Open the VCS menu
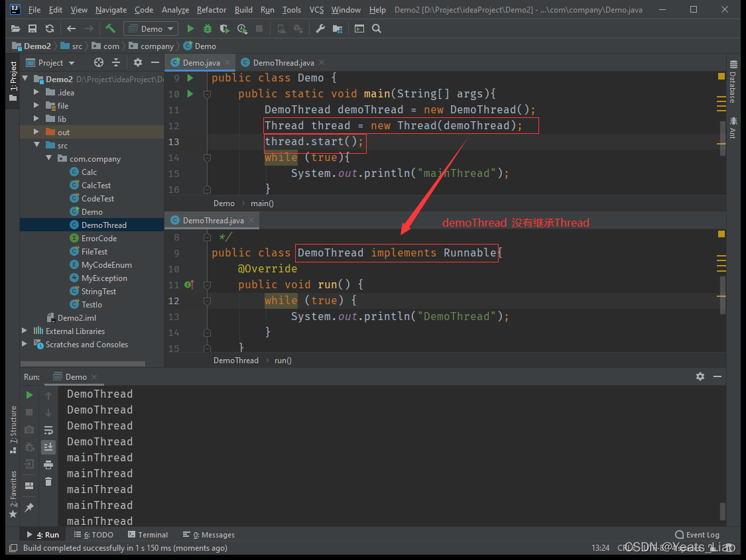746x560 pixels. pos(316,10)
